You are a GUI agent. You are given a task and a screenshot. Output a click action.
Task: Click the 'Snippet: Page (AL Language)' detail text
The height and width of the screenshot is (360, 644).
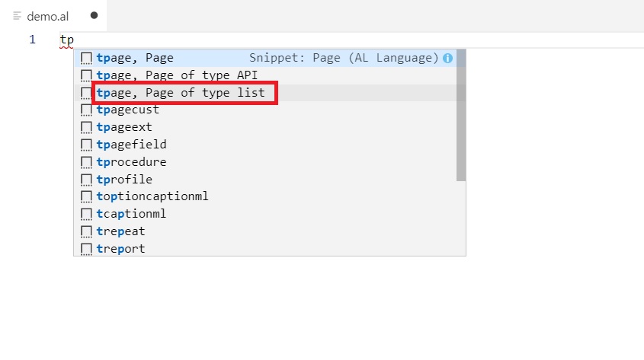click(344, 58)
